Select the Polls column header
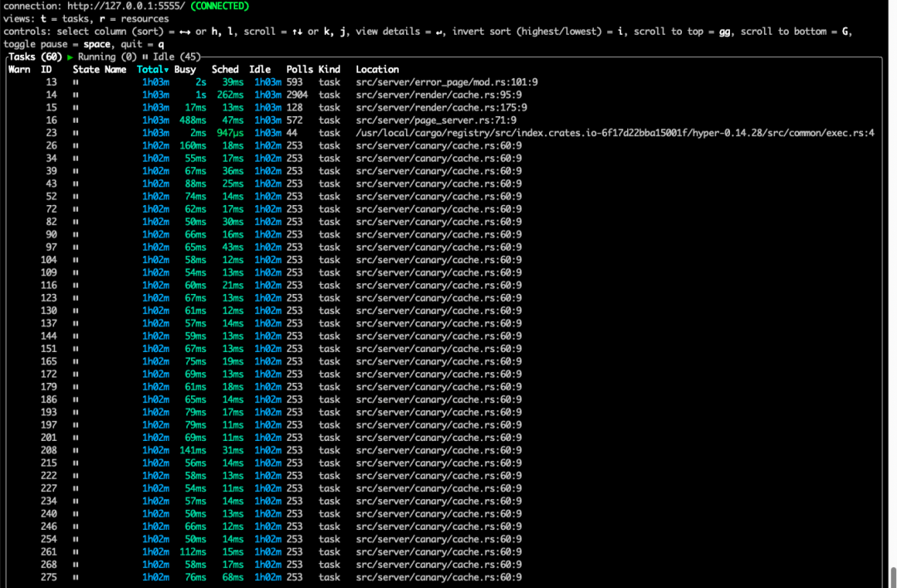Viewport: 897px width, 588px height. pyautogui.click(x=300, y=70)
